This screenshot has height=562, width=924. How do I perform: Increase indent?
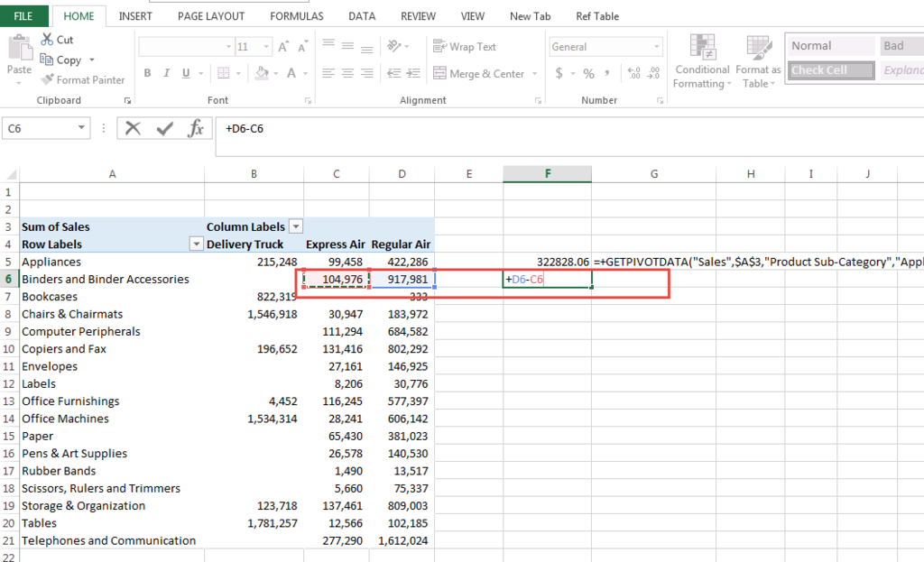click(413, 73)
